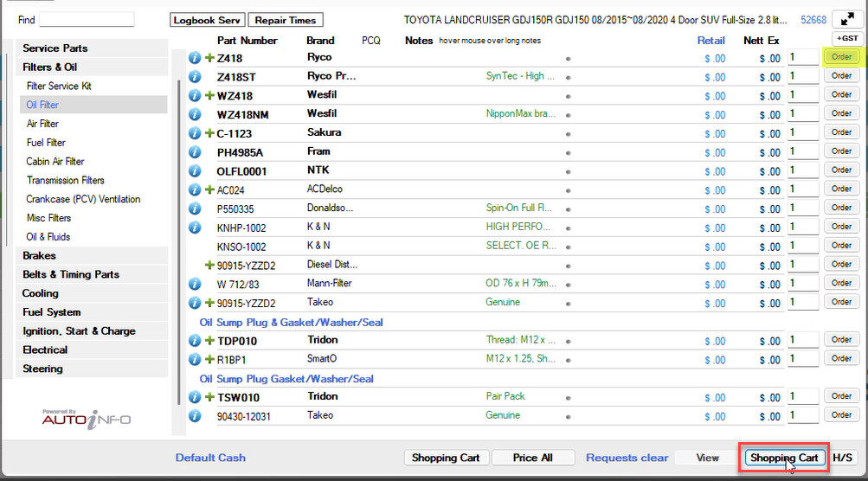This screenshot has height=481, width=868.
Task: Expand plus icon beside WZ418
Action: coord(209,95)
